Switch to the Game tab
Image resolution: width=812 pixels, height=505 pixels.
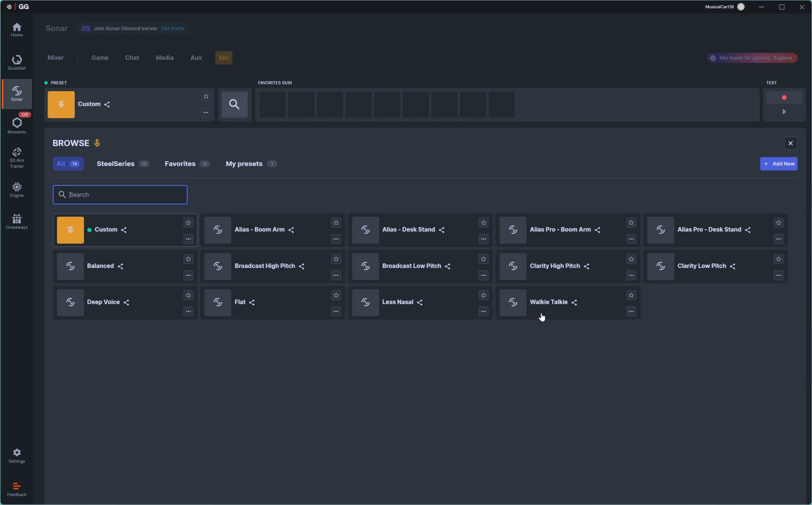(100, 58)
